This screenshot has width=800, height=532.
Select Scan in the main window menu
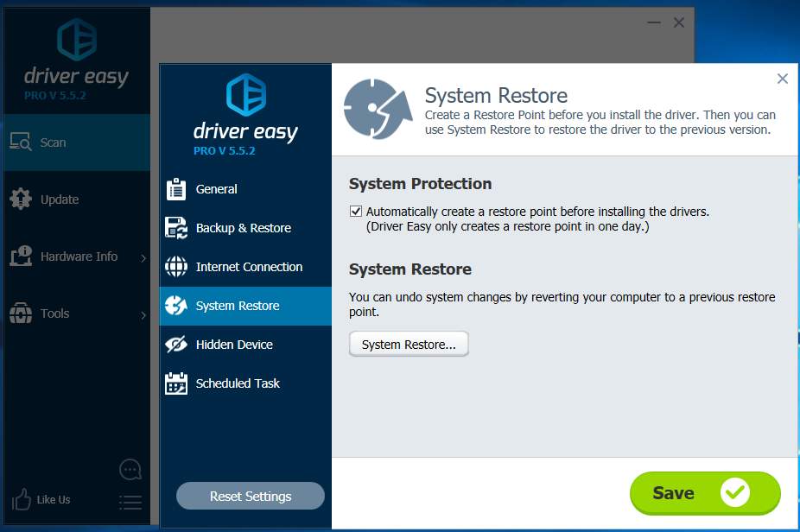pos(77,142)
